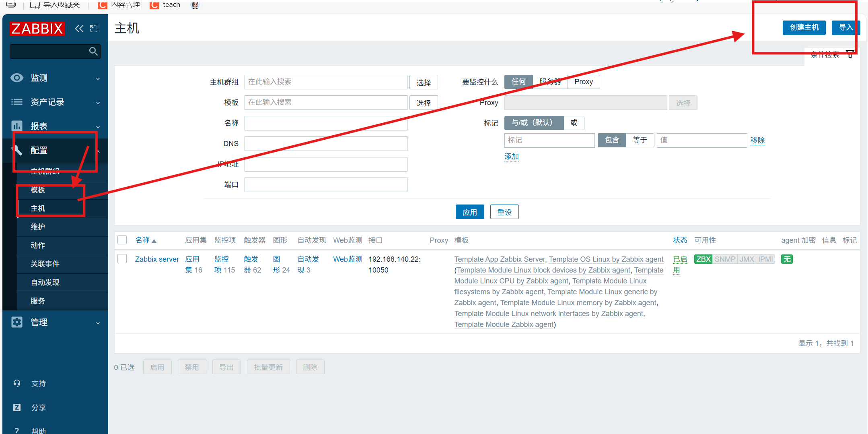
Task: Click 选择 next to 模板 field
Action: 424,103
